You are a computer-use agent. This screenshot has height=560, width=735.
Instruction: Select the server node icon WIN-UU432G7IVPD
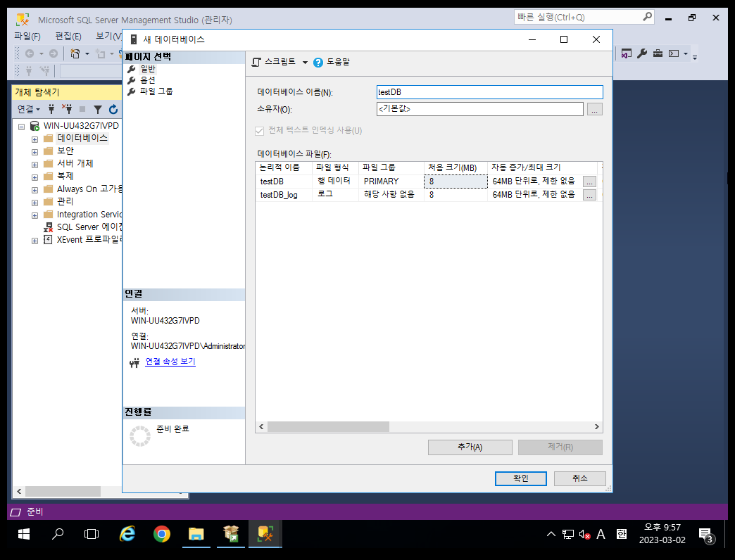coord(34,126)
